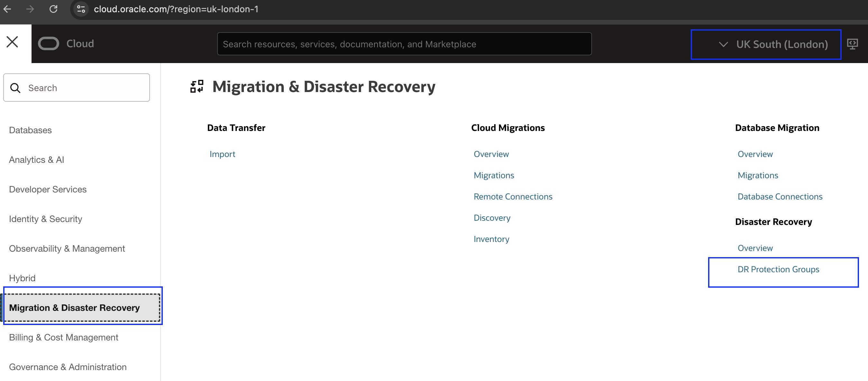Click the browser forward arrow
The image size is (868, 381).
tap(30, 9)
